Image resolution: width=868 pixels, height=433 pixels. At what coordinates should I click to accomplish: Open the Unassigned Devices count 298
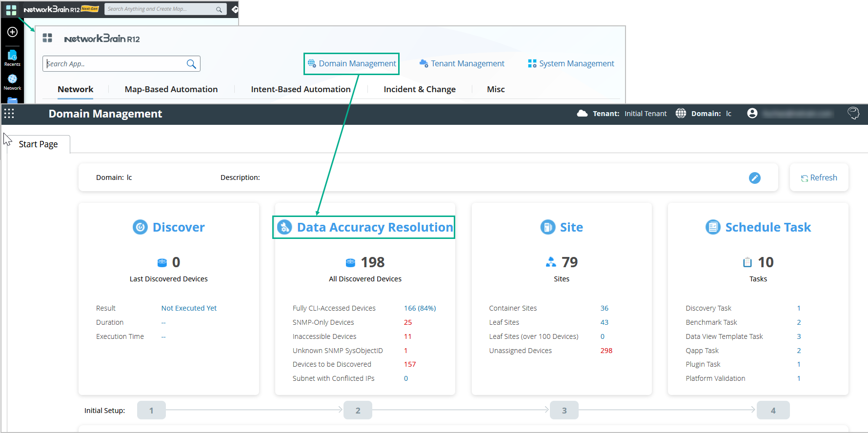tap(606, 351)
